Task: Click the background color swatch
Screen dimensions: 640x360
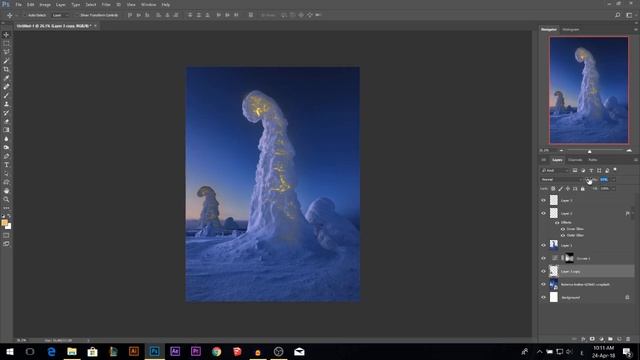Action: click(x=8, y=226)
